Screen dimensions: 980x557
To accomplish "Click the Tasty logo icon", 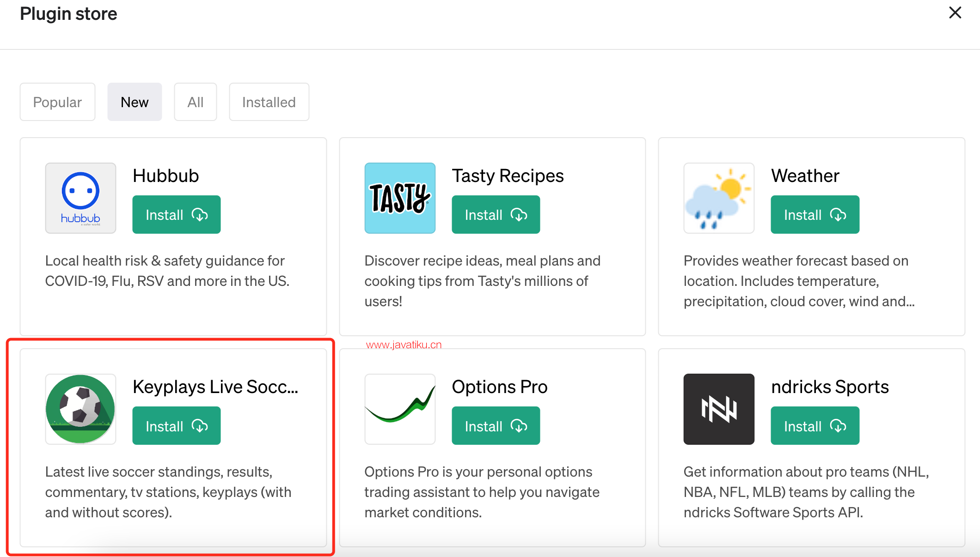I will [x=400, y=198].
